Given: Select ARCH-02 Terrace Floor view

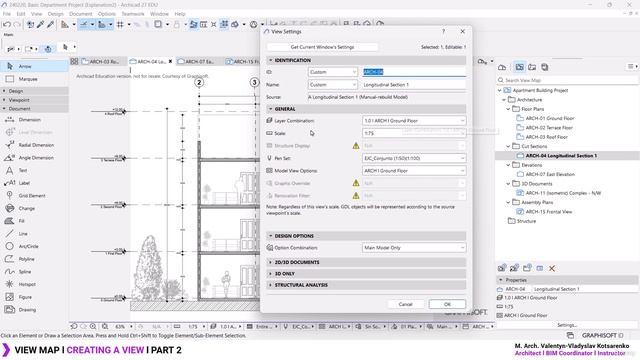Looking at the screenshot, I should tap(549, 128).
